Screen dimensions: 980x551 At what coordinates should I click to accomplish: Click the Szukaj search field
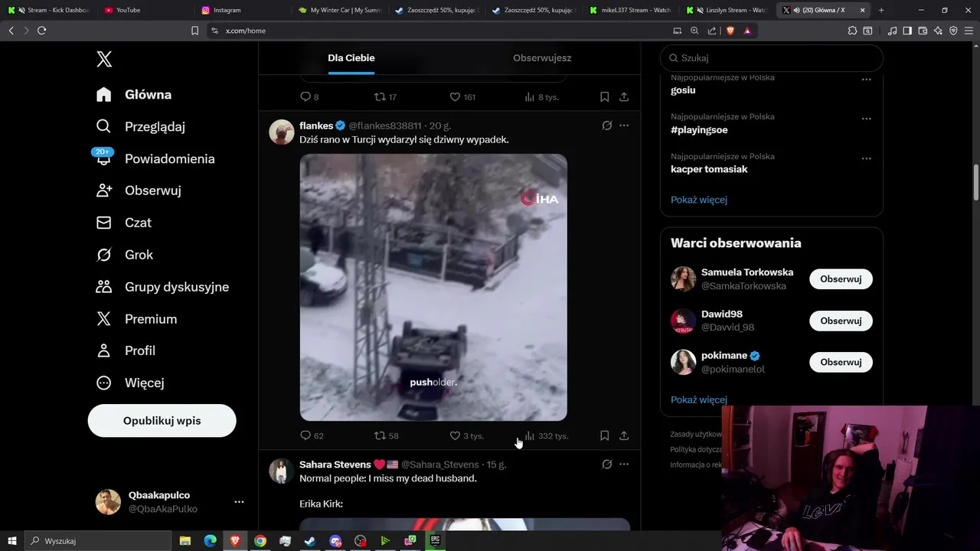(772, 58)
